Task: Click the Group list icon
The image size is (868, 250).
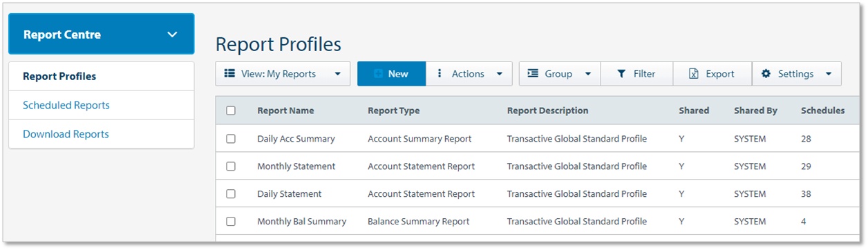Action: click(x=533, y=74)
